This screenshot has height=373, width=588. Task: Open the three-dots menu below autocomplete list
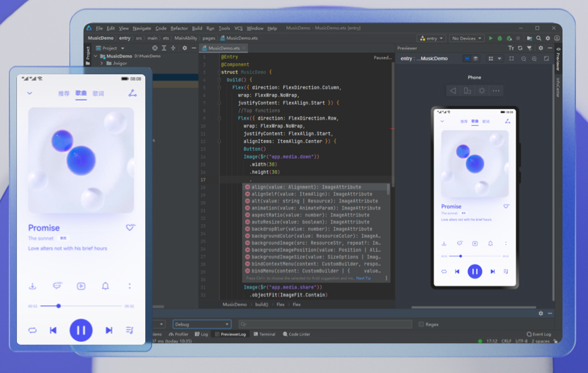[386, 278]
